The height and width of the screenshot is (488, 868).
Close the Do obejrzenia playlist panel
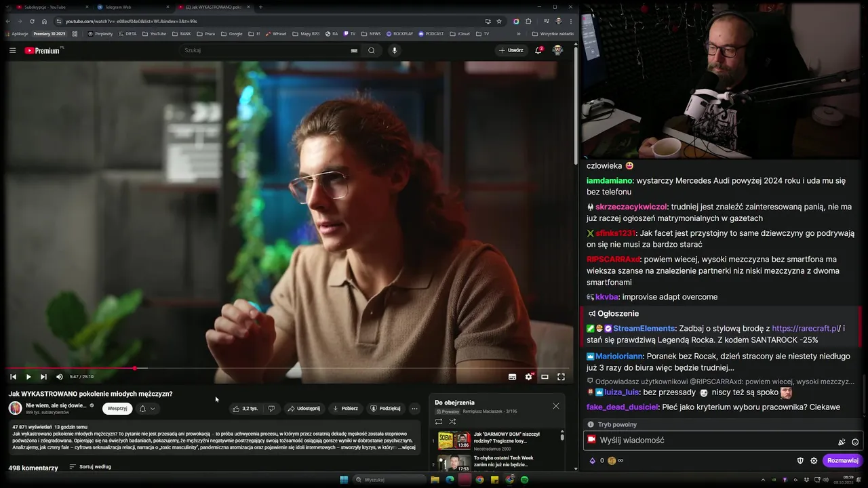pyautogui.click(x=556, y=406)
